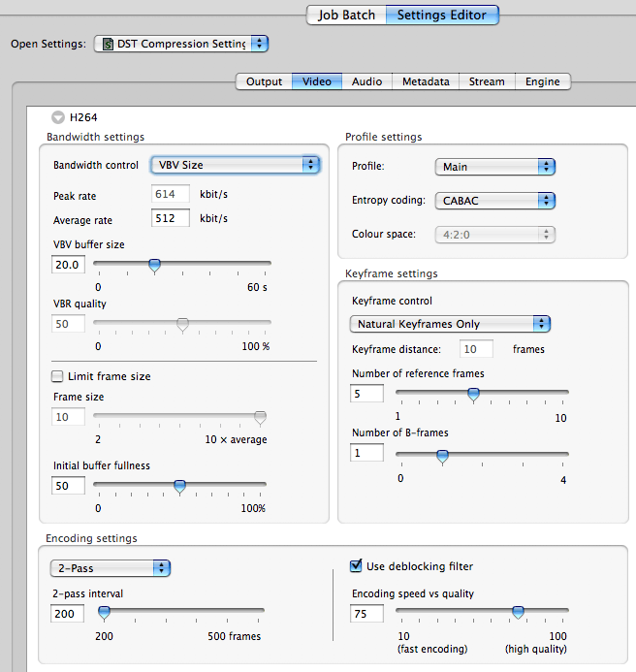Switch to the Metadata tab

coord(426,81)
